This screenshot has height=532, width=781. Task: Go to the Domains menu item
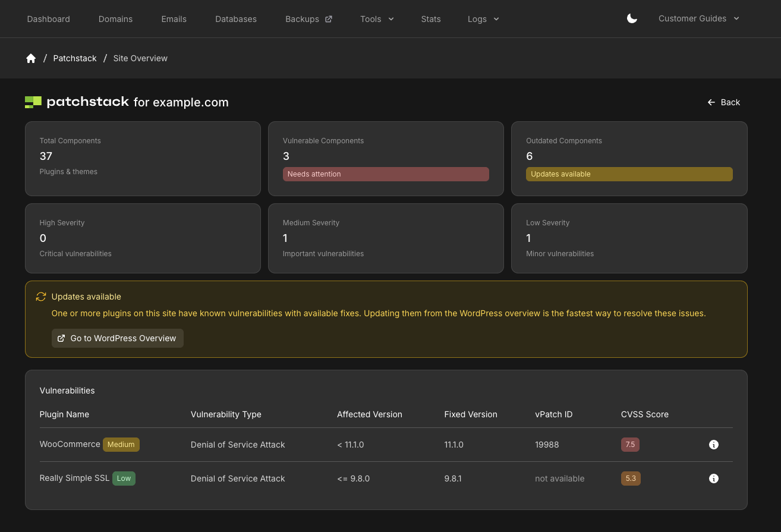[x=115, y=19]
